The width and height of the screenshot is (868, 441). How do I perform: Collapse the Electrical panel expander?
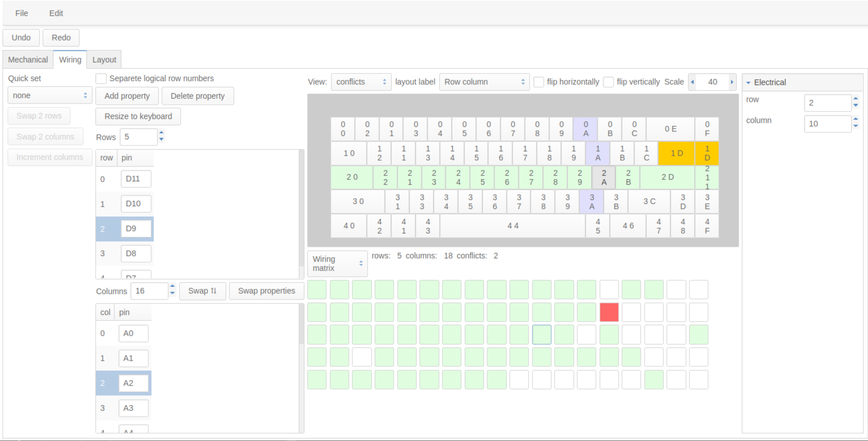pos(748,82)
